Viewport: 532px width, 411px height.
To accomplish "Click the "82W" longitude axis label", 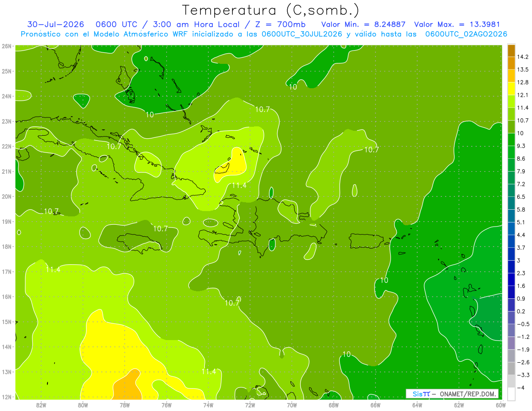I will [41, 404].
